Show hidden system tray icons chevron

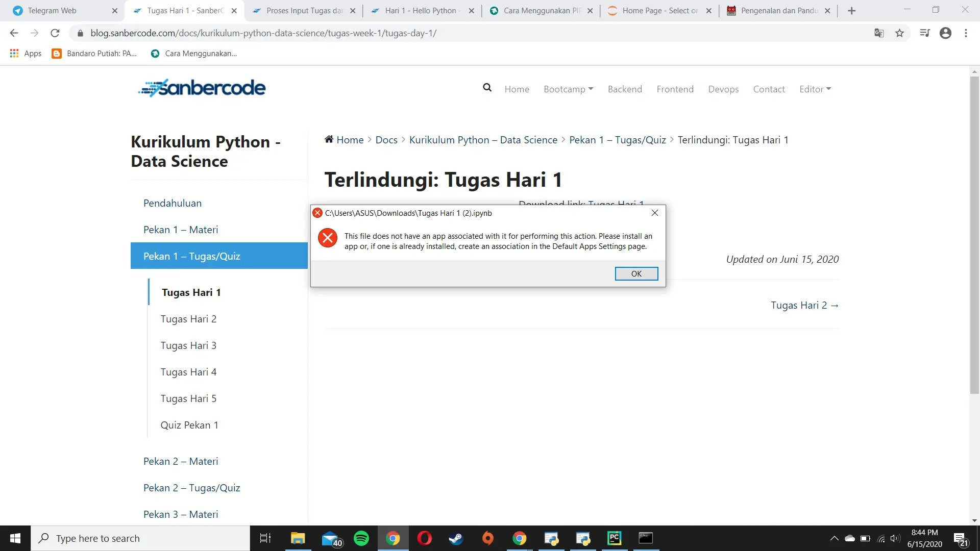[834, 538]
